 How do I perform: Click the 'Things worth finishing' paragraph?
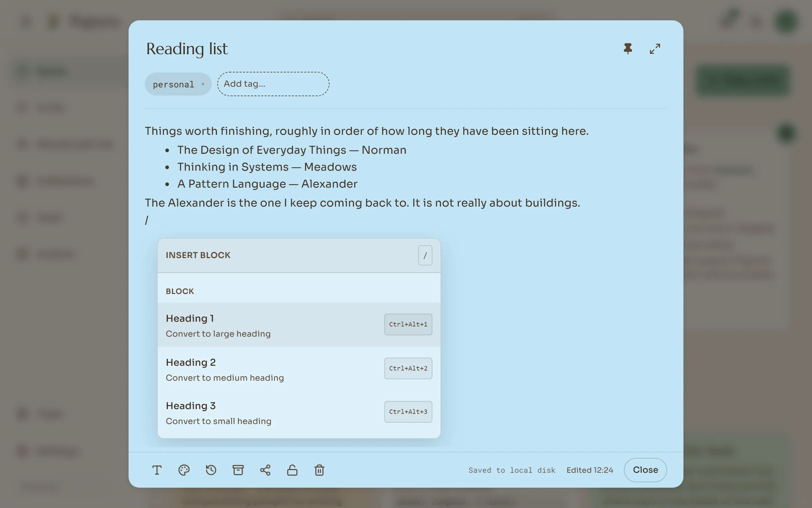[x=367, y=131]
